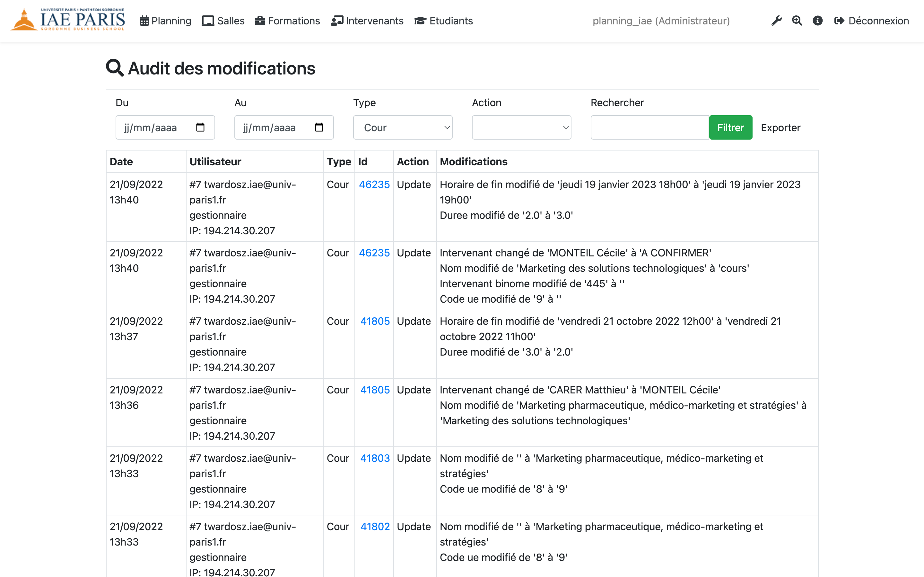Select 'Duree modifié de '3.0' à '2.0'' line
Image resolution: width=924 pixels, height=577 pixels.
(x=506, y=352)
